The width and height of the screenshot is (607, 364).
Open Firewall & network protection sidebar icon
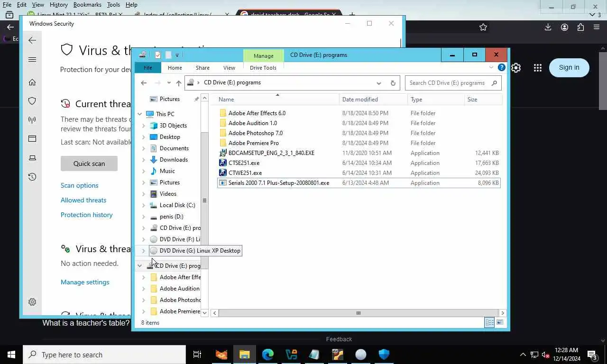point(32,120)
